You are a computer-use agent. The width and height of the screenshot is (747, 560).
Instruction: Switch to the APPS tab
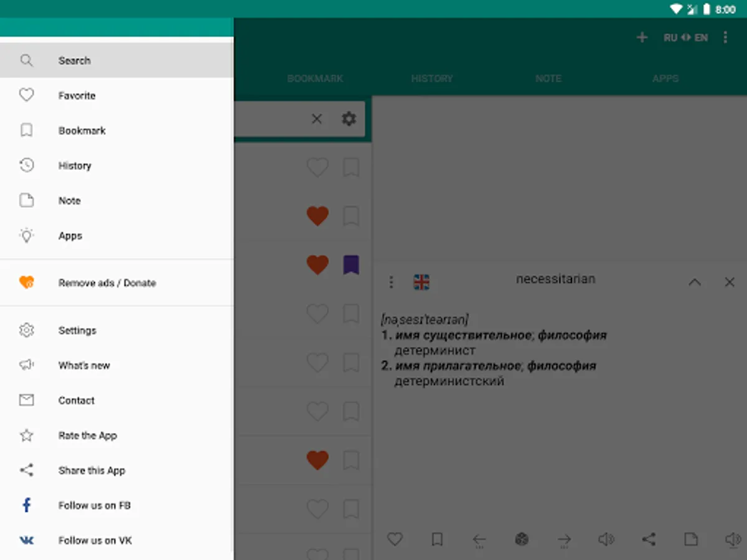click(665, 78)
